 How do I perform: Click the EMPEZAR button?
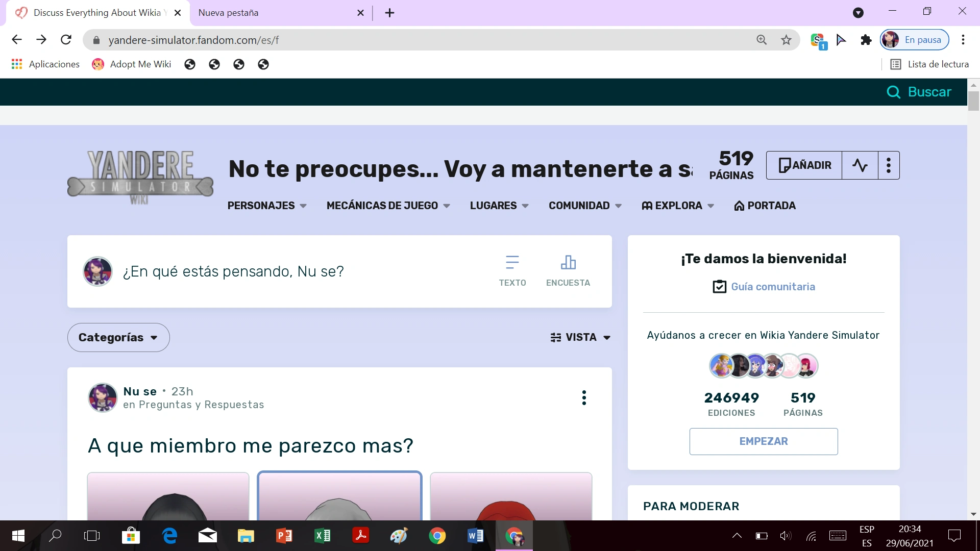[763, 441]
